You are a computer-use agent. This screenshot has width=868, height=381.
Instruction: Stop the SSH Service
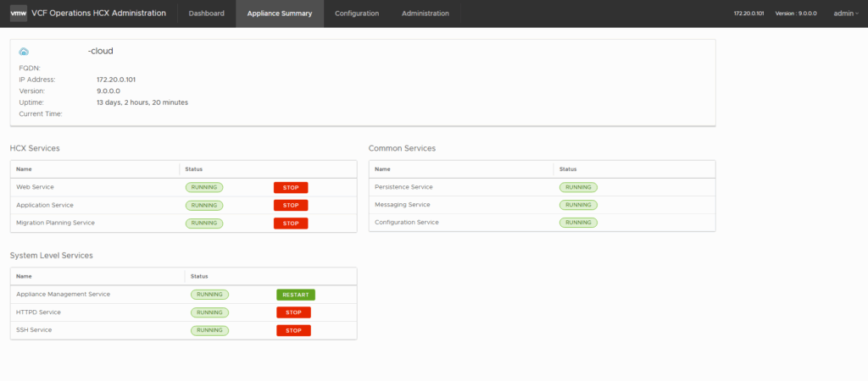tap(293, 330)
